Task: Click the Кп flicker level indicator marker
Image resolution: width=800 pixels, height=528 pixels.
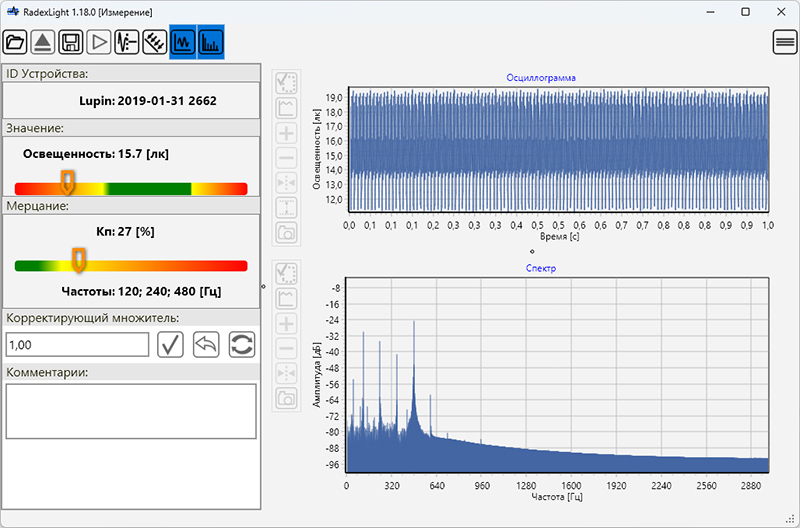Action: (x=79, y=260)
